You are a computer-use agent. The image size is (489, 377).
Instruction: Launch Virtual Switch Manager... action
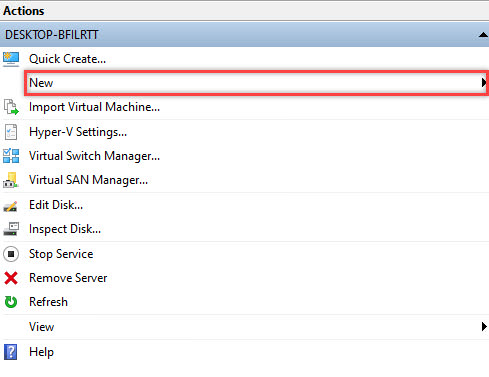(x=94, y=156)
